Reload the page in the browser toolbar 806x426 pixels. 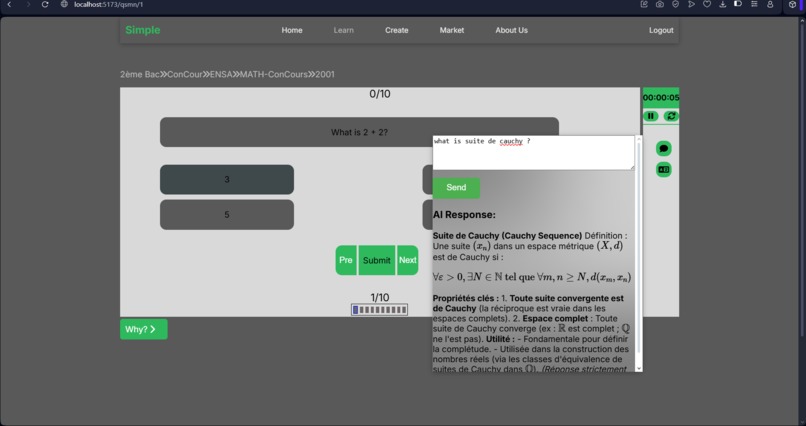tap(45, 5)
